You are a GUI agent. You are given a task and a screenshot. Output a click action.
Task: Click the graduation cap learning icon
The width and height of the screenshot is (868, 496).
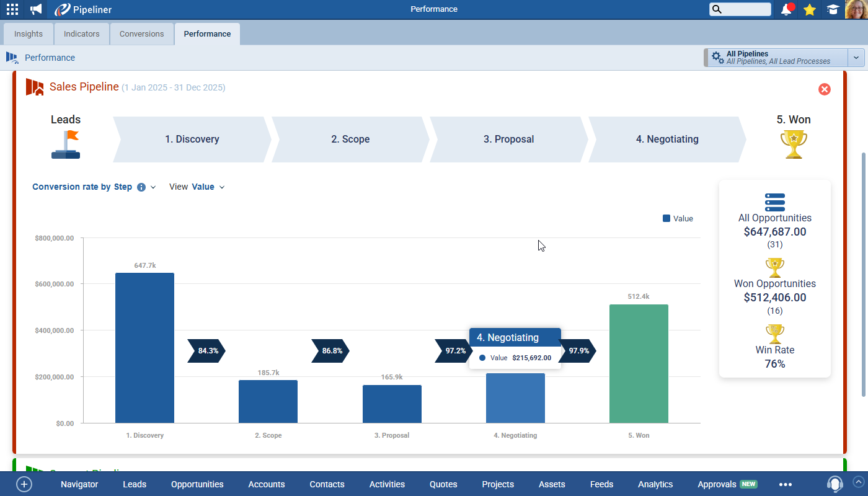(x=833, y=9)
